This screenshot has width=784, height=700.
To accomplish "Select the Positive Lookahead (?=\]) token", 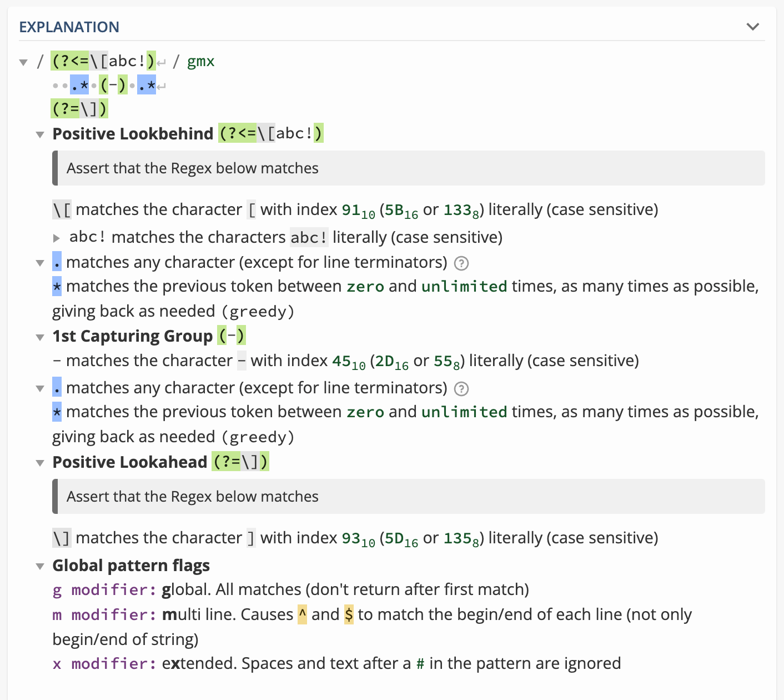I will [x=240, y=462].
